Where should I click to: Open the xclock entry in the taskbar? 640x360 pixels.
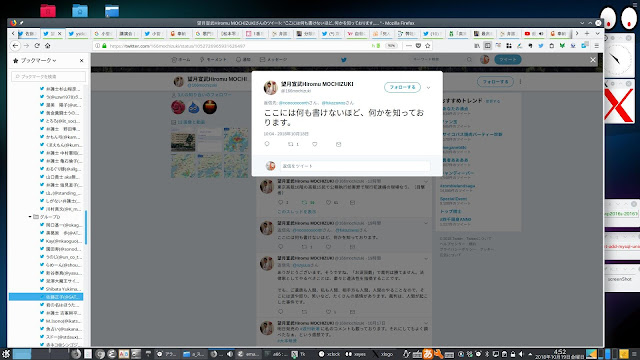click(330, 354)
